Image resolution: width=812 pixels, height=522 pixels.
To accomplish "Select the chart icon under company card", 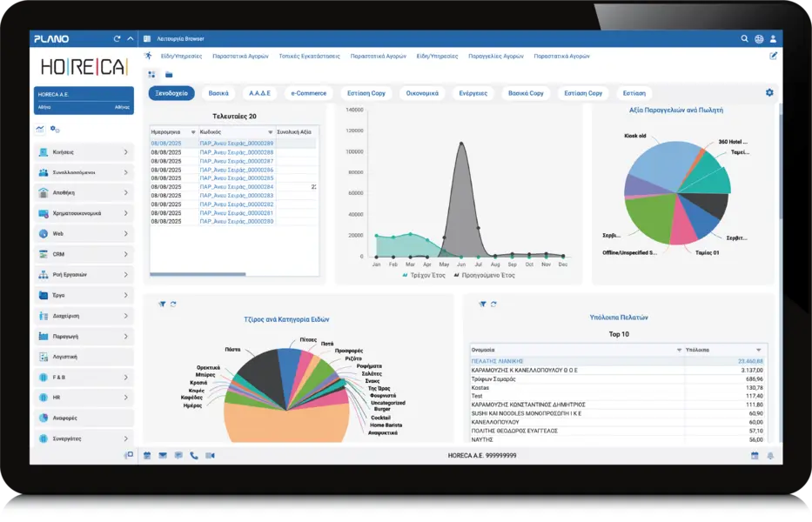I will (40, 129).
